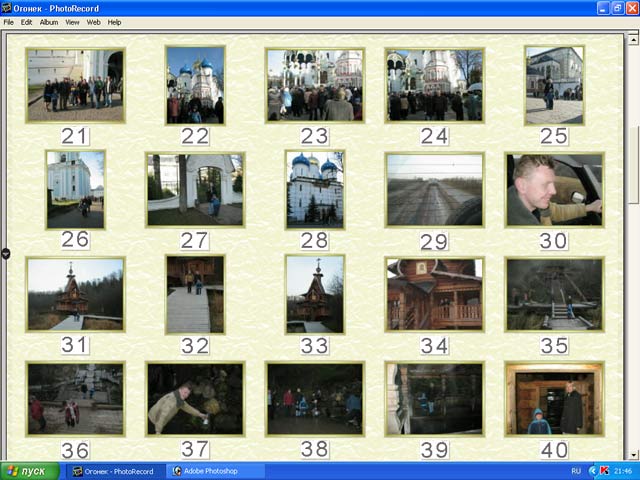This screenshot has width=640, height=480.
Task: Click thumbnail 28 of blue-domed cathedral
Action: pyautogui.click(x=314, y=189)
